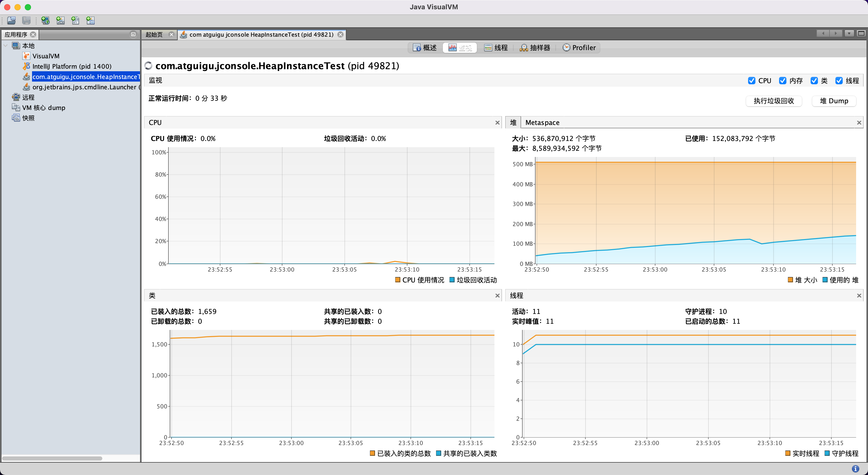868x475 pixels.
Task: Open the 线程 threads tab
Action: 496,48
